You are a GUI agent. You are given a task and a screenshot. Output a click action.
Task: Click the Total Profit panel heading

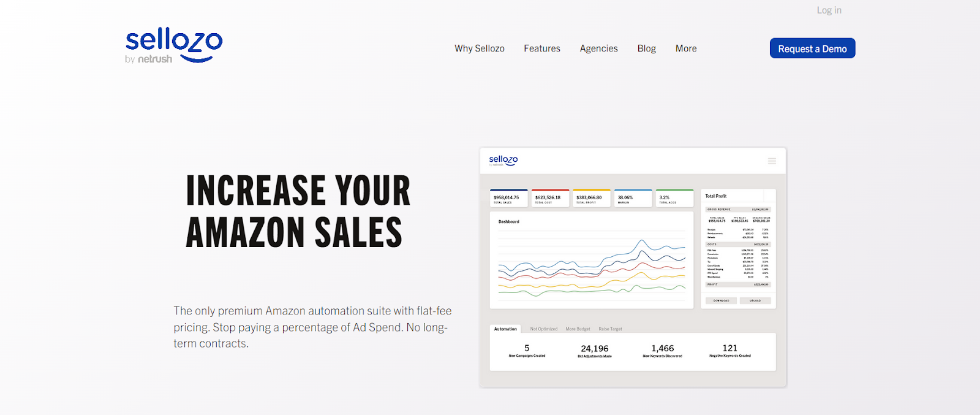(716, 196)
